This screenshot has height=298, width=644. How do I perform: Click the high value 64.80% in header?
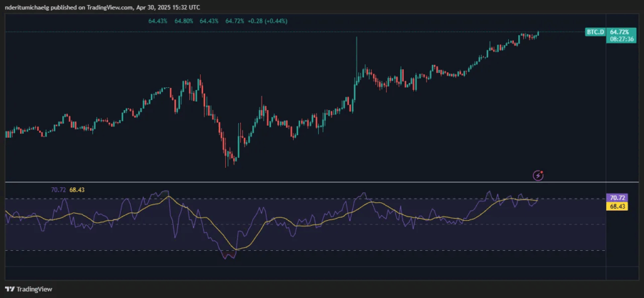(184, 21)
